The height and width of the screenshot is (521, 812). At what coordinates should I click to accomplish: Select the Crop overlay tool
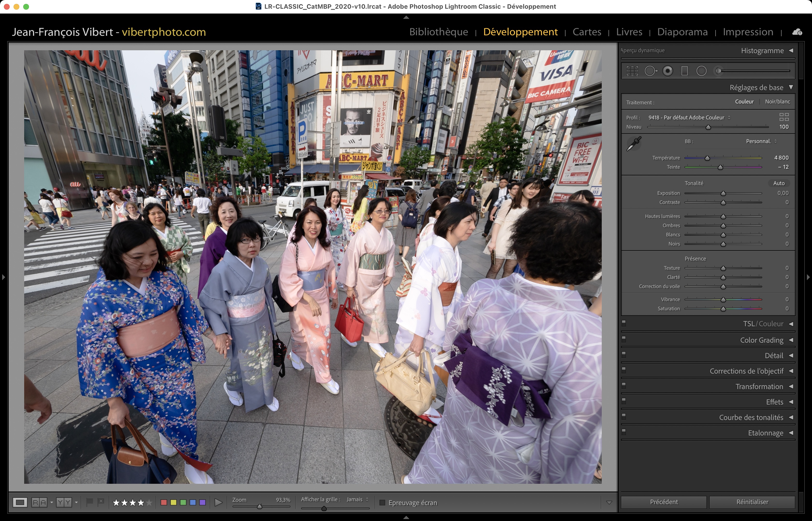[x=632, y=71]
